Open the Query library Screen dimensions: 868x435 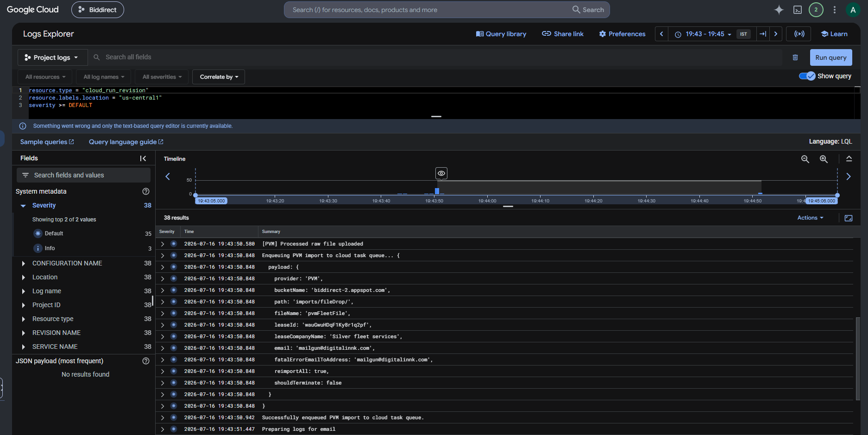[501, 34]
